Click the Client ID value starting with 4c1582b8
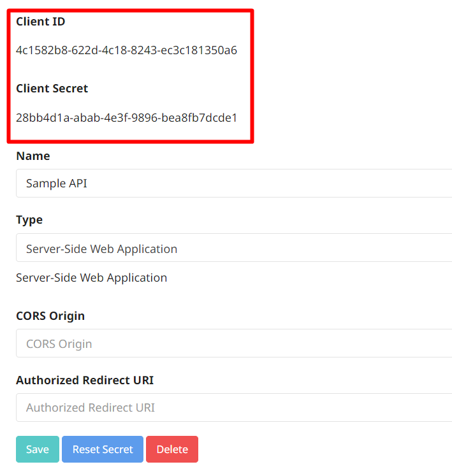 (x=126, y=50)
